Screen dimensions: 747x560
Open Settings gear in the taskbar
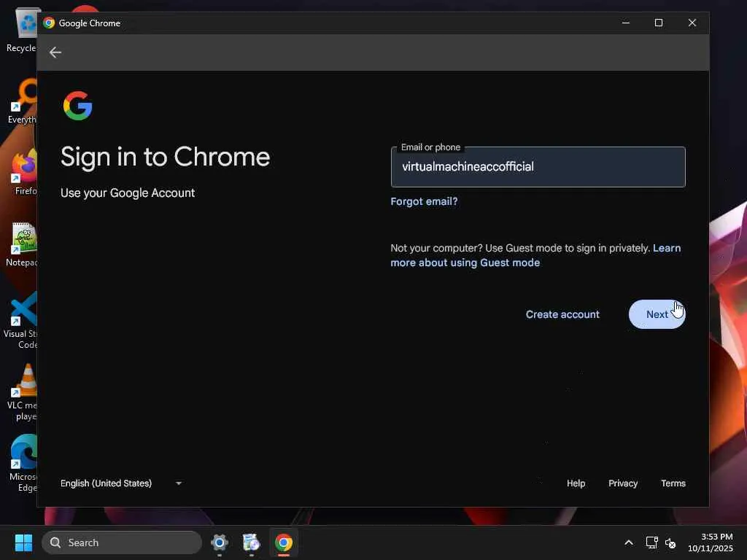tap(220, 542)
